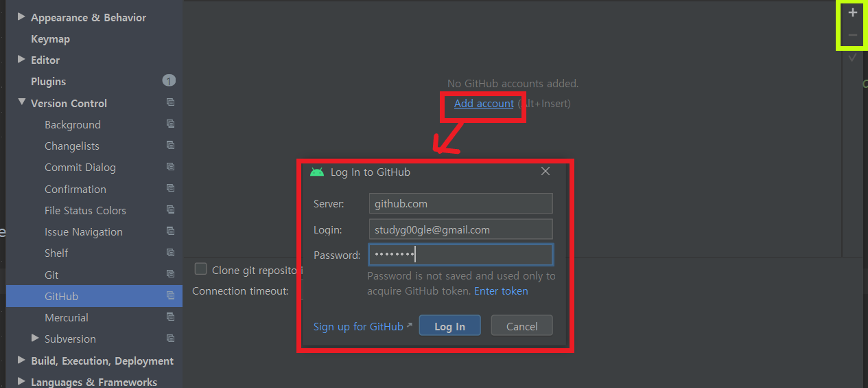Image resolution: width=868 pixels, height=388 pixels.
Task: Click into the Server field showing github.com
Action: point(460,204)
